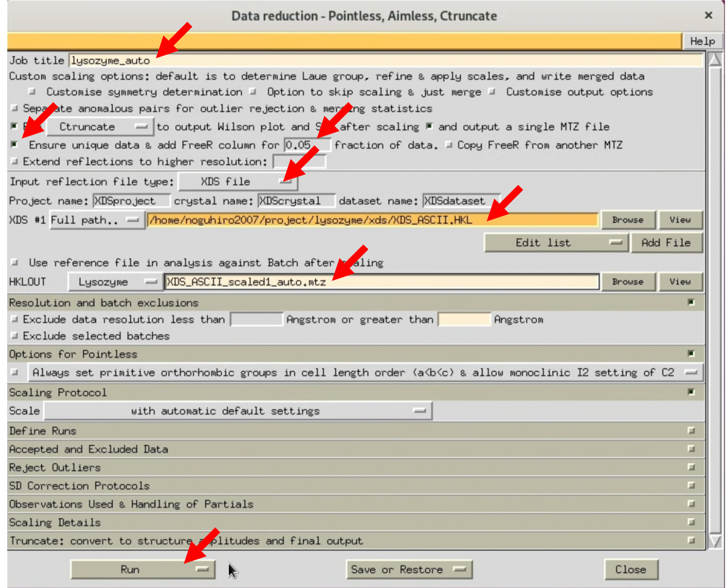
Task: Click the scrollbar down arrow
Action: (715, 541)
